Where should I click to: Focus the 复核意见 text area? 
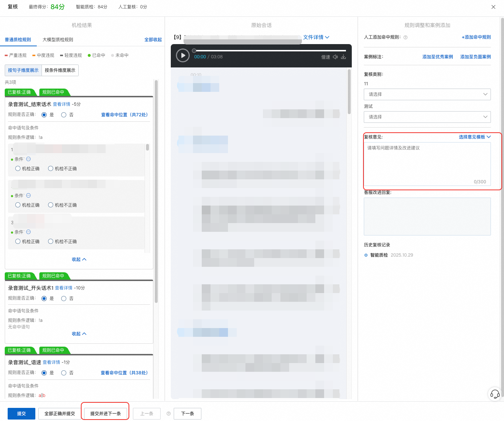pos(427,164)
